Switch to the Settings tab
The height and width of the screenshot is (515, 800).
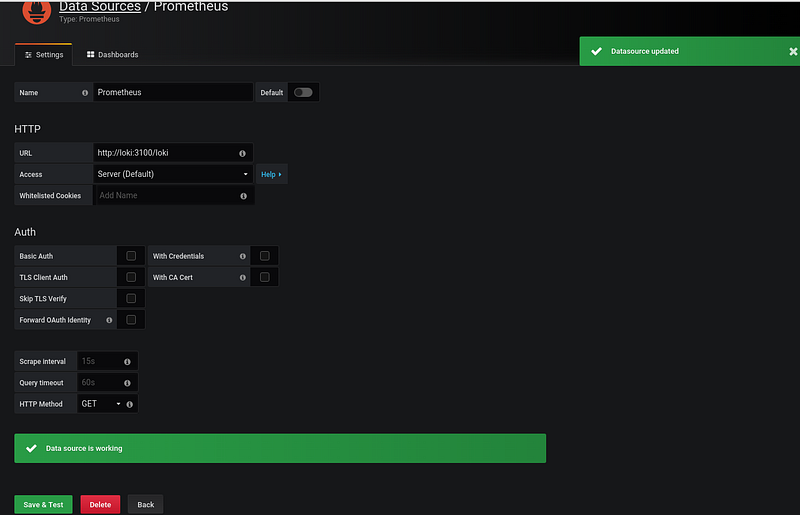pyautogui.click(x=44, y=55)
